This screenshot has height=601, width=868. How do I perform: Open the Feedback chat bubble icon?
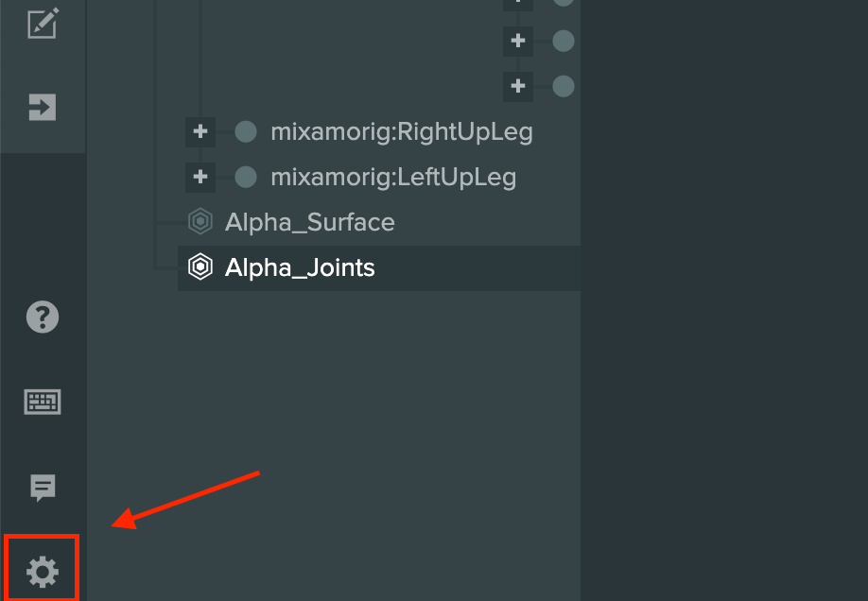[x=43, y=488]
